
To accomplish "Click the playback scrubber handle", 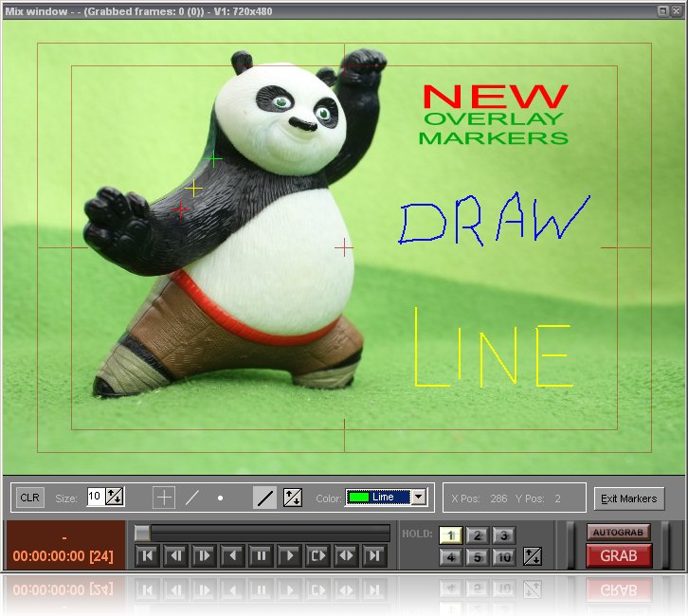I will 142,533.
